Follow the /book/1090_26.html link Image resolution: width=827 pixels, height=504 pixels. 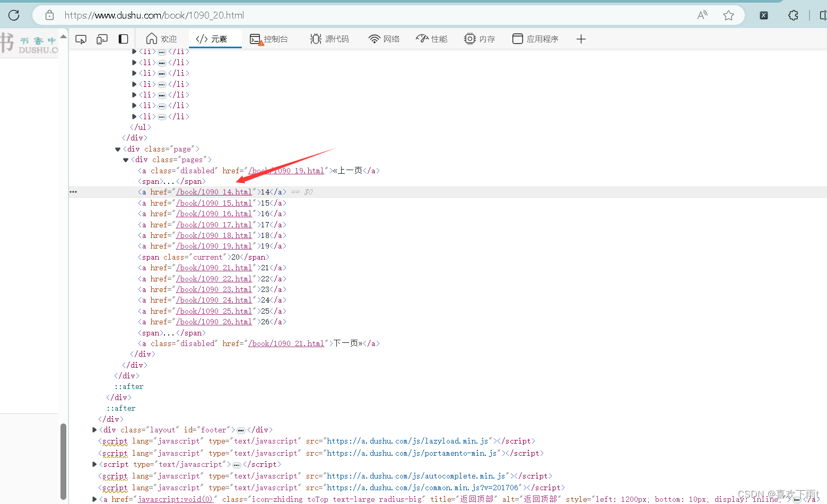pos(214,322)
